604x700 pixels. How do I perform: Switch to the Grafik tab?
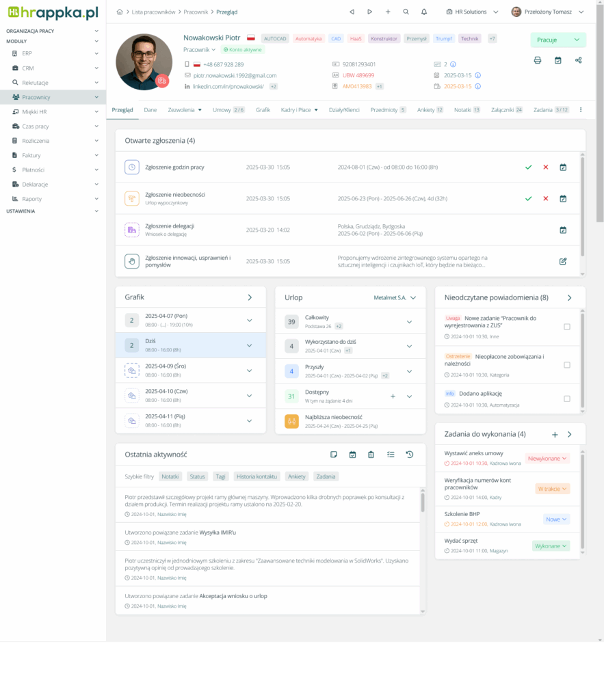263,109
